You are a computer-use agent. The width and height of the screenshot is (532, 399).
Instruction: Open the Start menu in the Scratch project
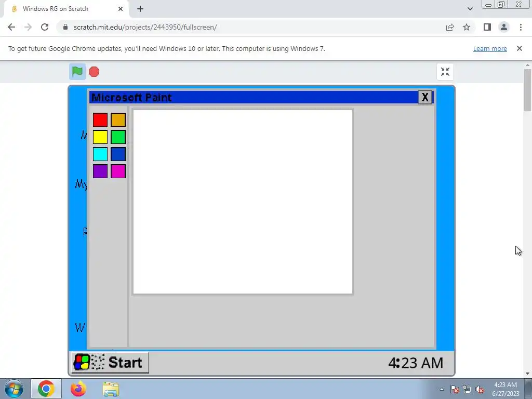tap(110, 362)
